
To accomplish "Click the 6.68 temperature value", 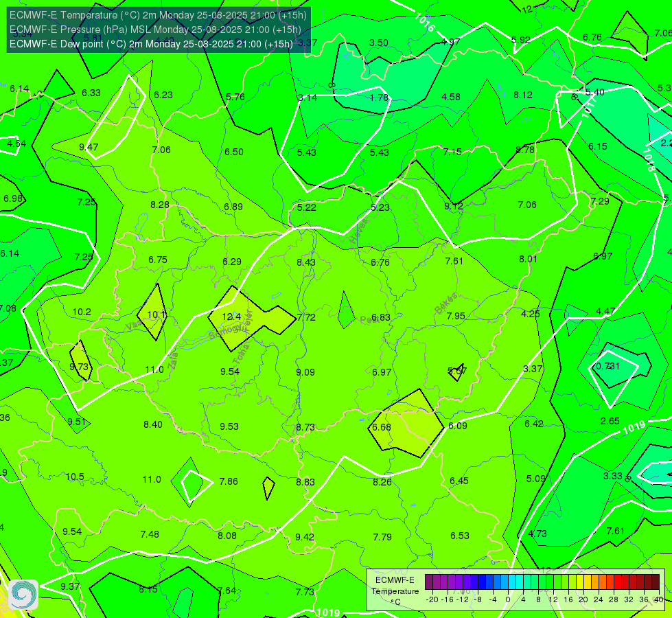I will point(382,427).
